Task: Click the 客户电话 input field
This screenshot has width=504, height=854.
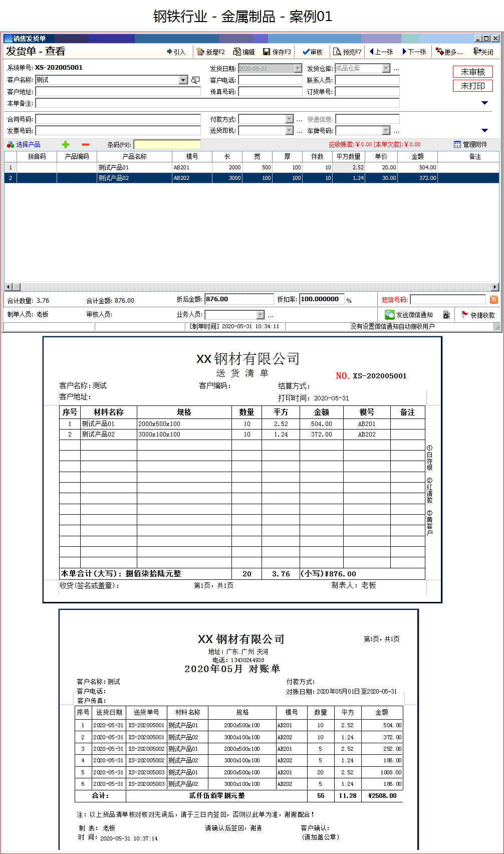Action: click(271, 80)
